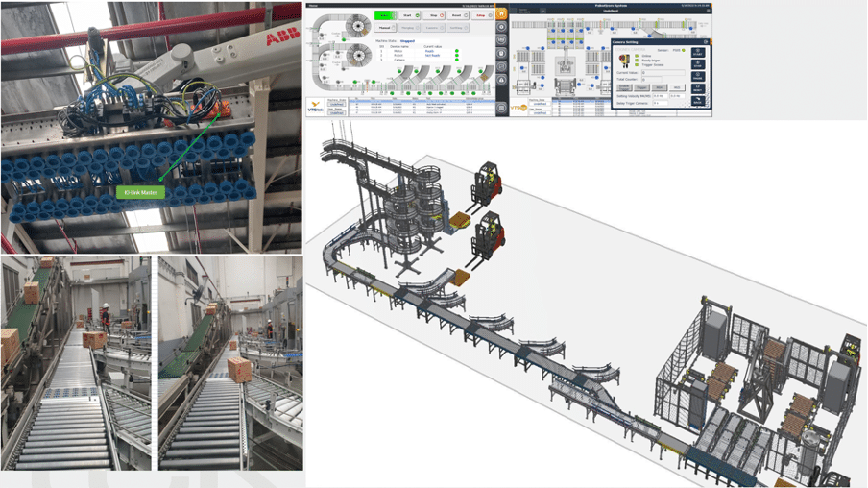Click BACK button in Camera Setting dialog

pyautogui.click(x=698, y=100)
